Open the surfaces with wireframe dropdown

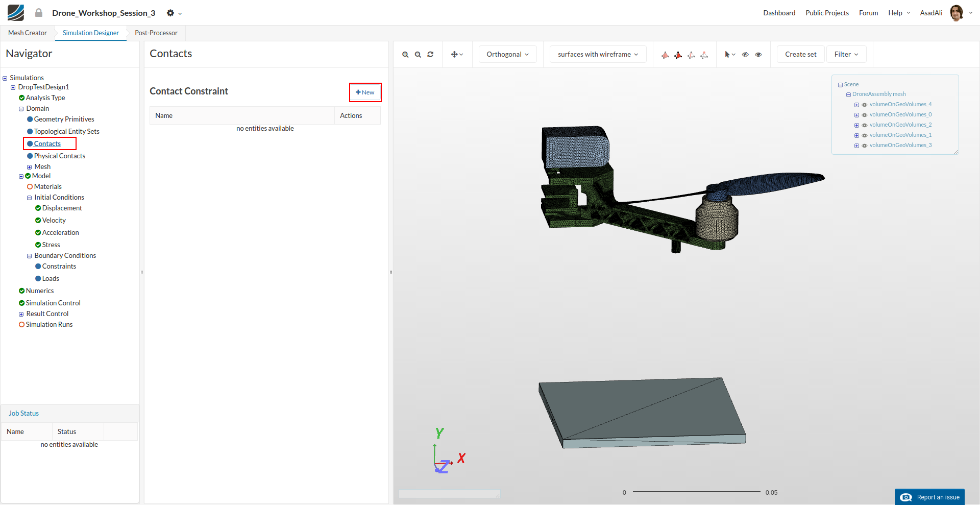coord(598,55)
